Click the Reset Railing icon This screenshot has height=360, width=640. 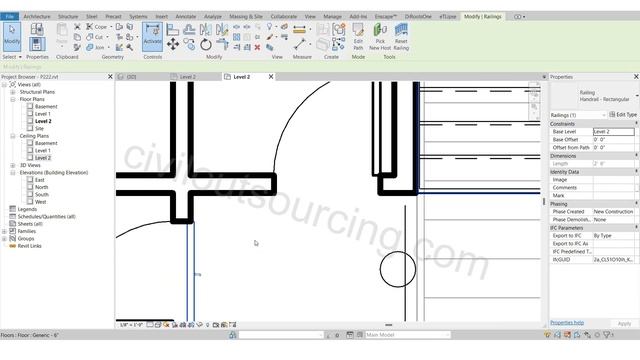click(401, 37)
